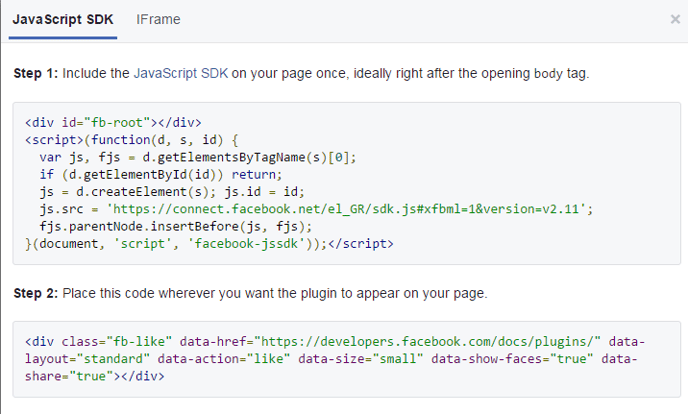Click the Step 2 heading text
The width and height of the screenshot is (688, 414).
coord(36,293)
